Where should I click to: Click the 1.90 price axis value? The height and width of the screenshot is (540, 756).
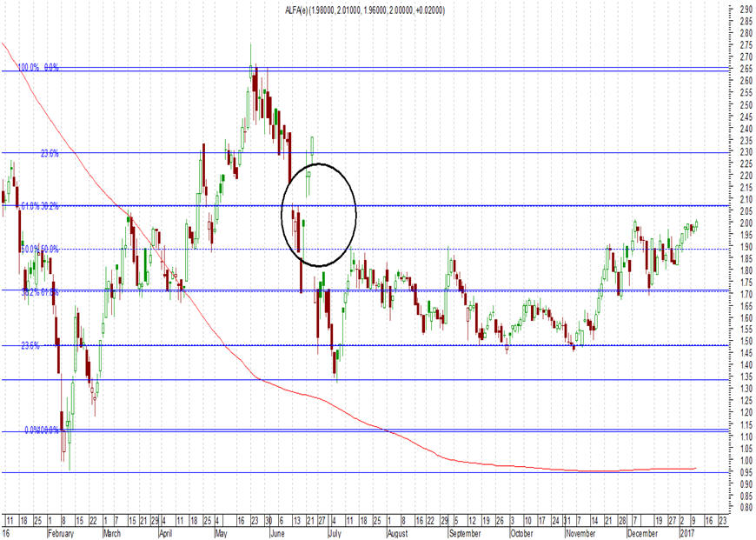click(x=746, y=247)
